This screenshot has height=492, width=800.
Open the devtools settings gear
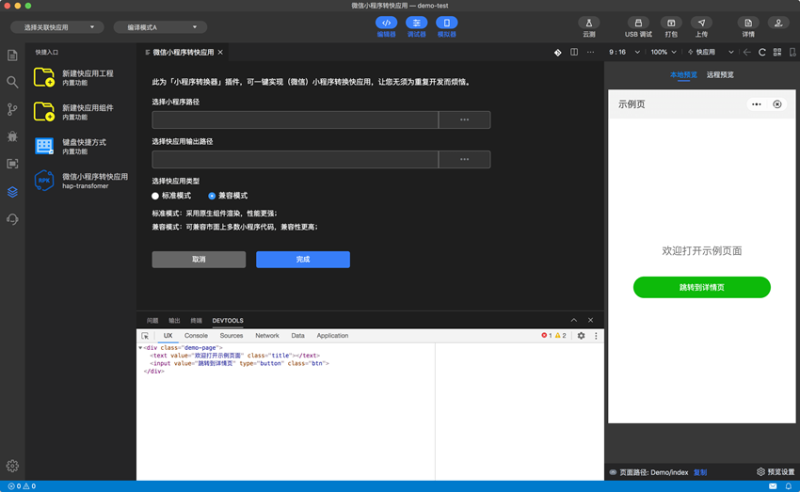pos(581,336)
